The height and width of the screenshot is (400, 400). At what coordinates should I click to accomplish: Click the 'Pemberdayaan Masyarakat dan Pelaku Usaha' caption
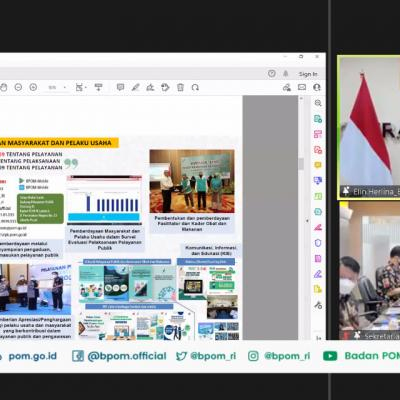pyautogui.click(x=105, y=239)
